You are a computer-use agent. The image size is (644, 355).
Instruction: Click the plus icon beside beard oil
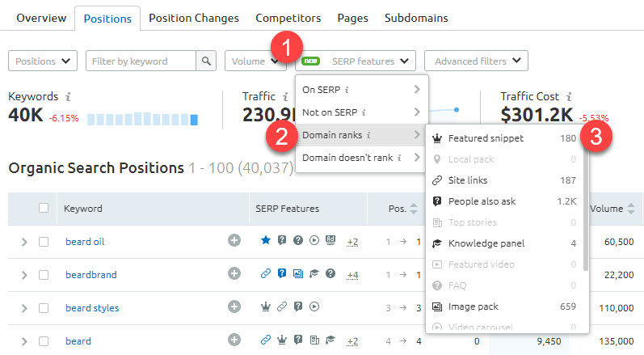234,240
